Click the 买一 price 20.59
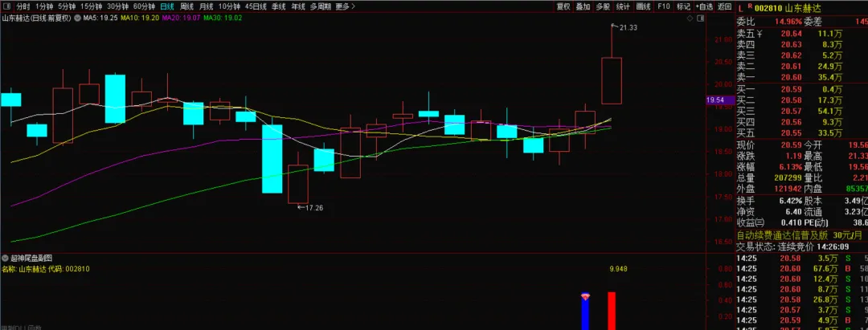This screenshot has height=330, width=868. pyautogui.click(x=791, y=89)
